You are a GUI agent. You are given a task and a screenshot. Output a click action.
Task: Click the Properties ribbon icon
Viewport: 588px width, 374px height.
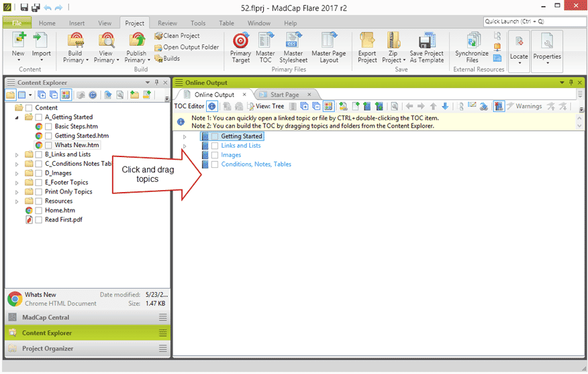tap(547, 42)
